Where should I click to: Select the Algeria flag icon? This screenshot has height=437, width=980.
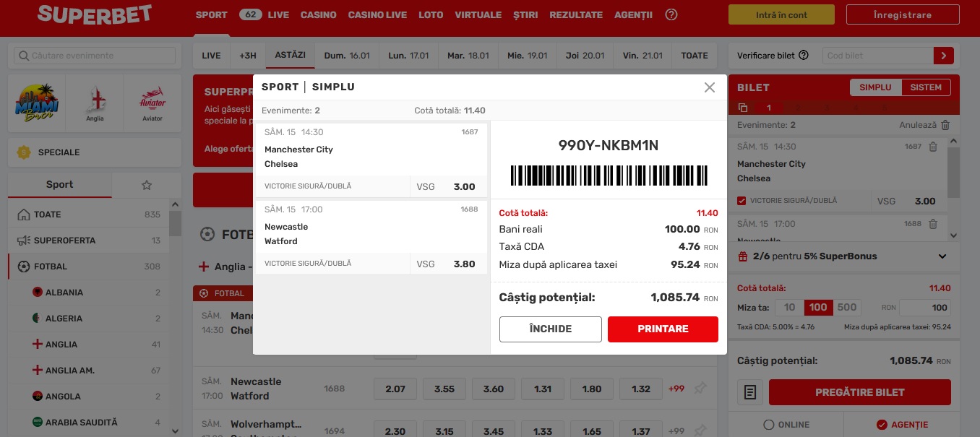[x=37, y=319]
